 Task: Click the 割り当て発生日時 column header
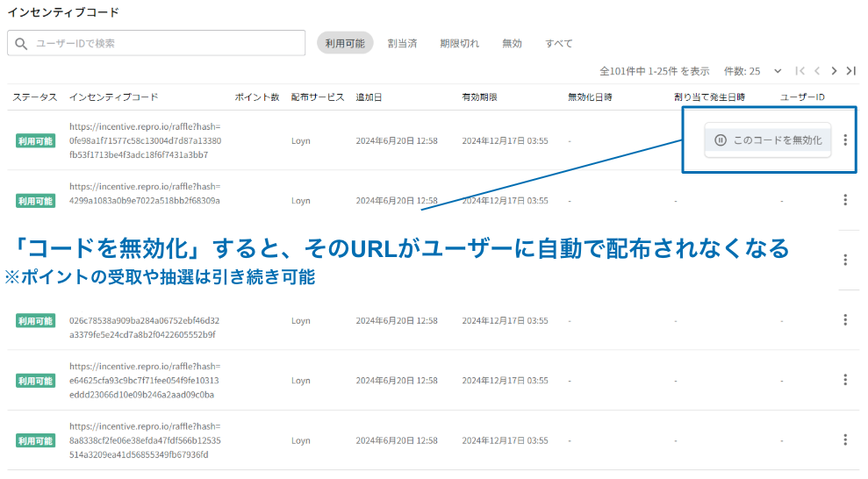710,97
